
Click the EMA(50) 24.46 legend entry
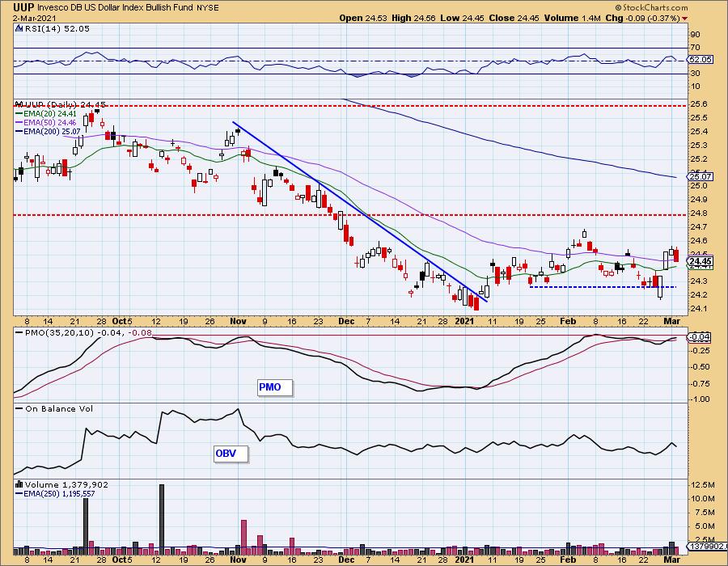[46, 122]
